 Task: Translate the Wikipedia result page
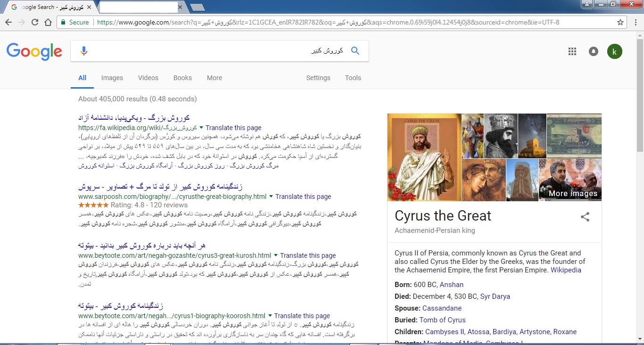pos(233,128)
